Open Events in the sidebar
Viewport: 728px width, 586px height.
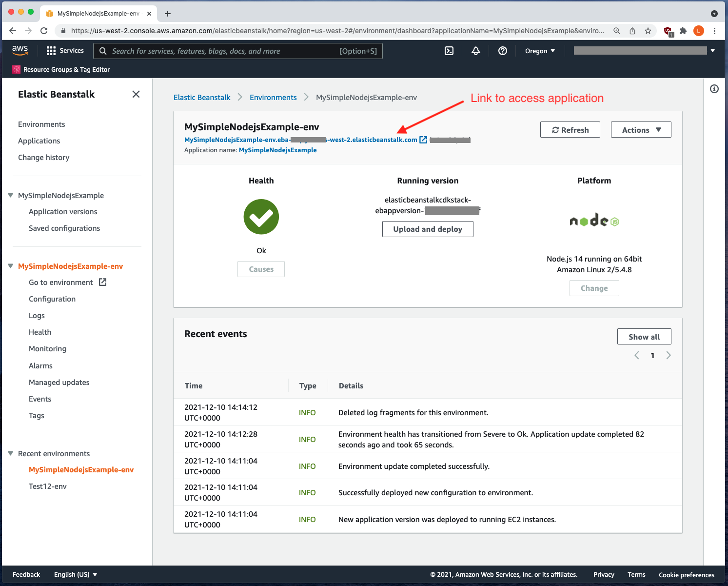pos(40,399)
